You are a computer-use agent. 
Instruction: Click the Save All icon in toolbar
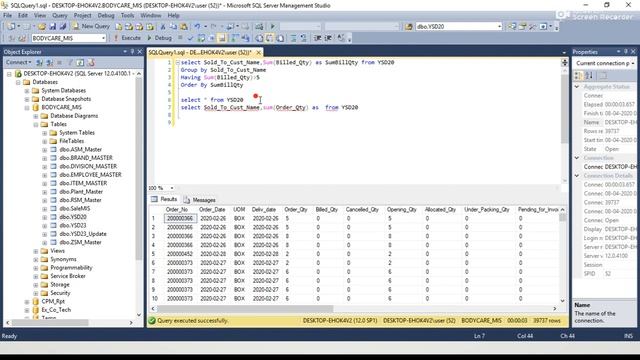point(62,27)
